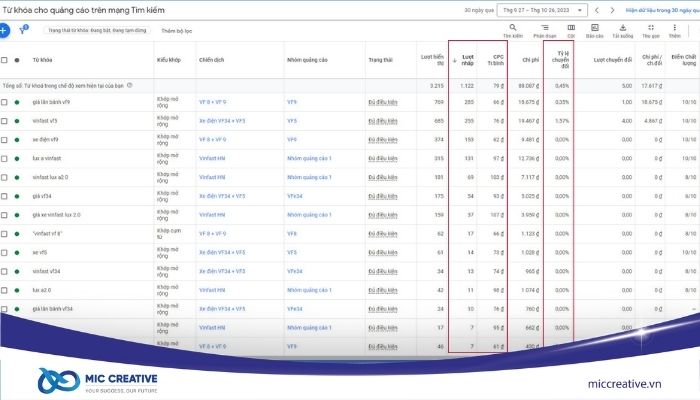Click status dot for 'lux a vinfast'
The image size is (700, 400).
17,158
